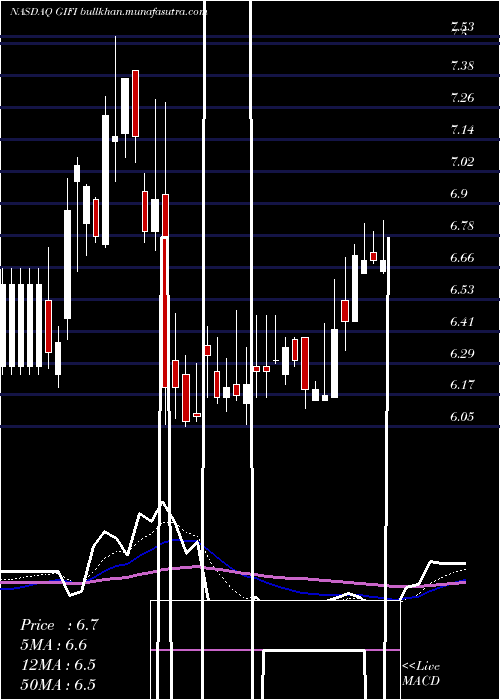
Task: Click the 7.14 price axis label
Action: click(x=462, y=130)
